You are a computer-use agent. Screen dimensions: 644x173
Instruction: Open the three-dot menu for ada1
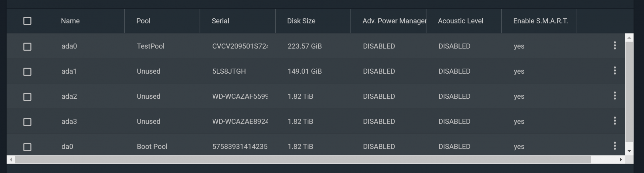[x=614, y=71]
